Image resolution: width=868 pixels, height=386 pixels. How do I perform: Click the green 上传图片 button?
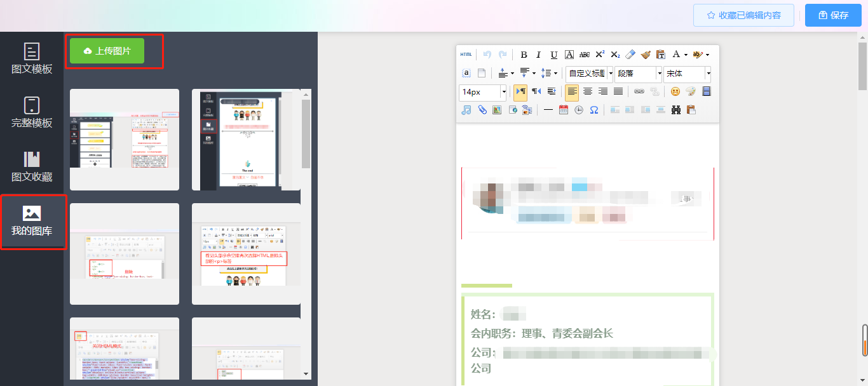click(x=107, y=51)
